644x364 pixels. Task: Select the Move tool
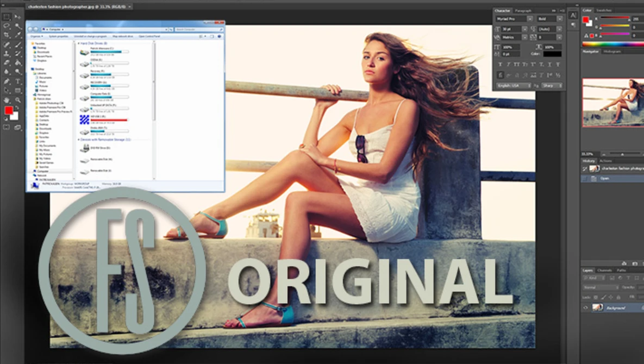pyautogui.click(x=17, y=17)
